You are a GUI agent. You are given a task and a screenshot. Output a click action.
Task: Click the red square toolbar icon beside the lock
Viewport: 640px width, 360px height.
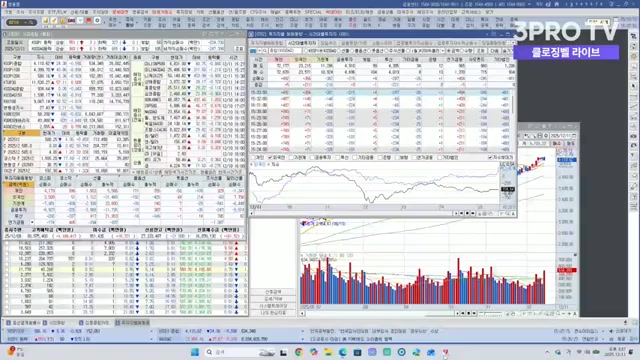point(71,20)
